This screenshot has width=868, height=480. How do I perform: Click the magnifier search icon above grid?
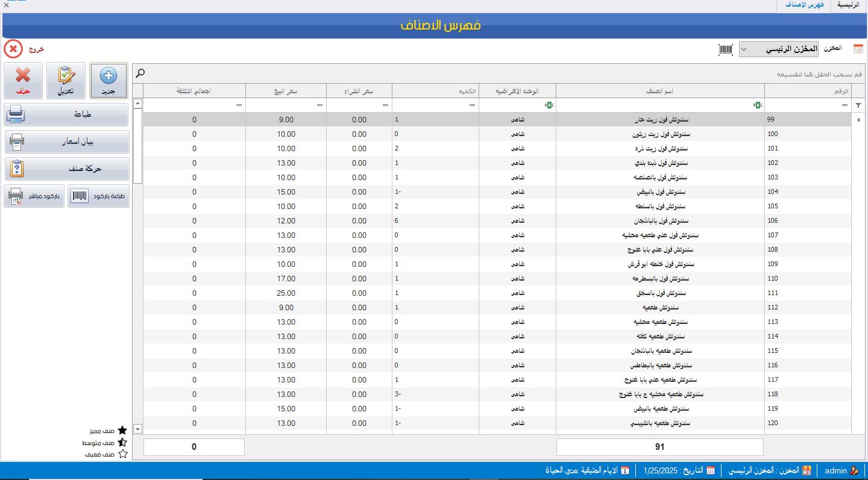pyautogui.click(x=140, y=73)
